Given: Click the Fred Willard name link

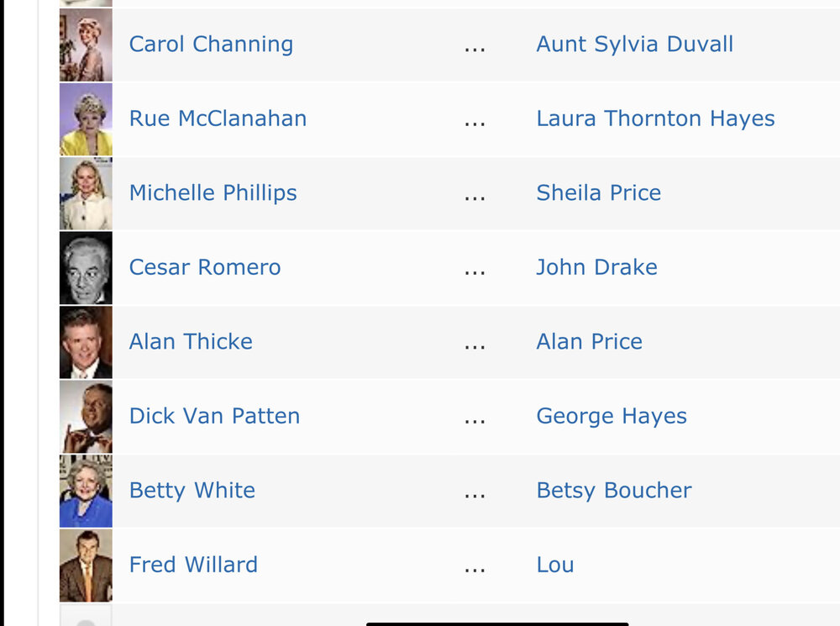Looking at the screenshot, I should pyautogui.click(x=193, y=566).
